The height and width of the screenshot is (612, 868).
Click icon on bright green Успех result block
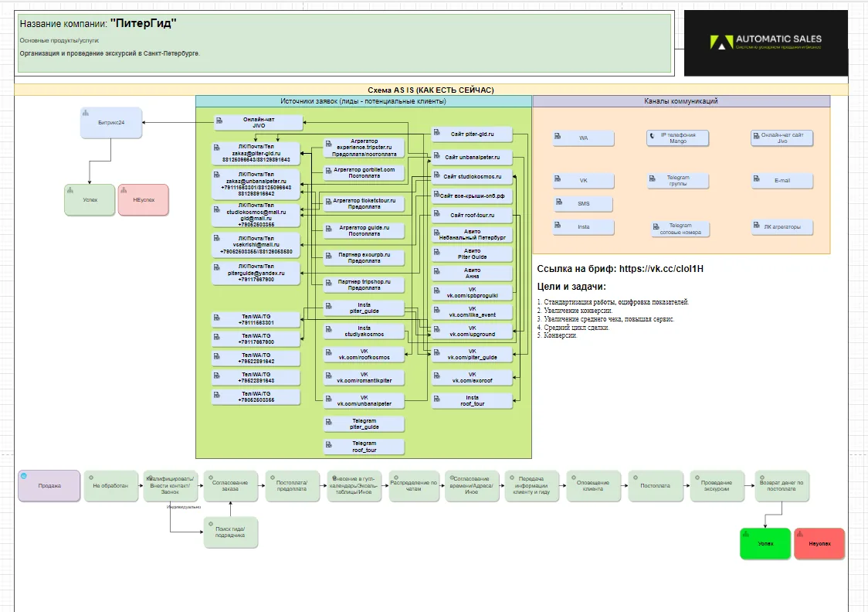point(746,534)
